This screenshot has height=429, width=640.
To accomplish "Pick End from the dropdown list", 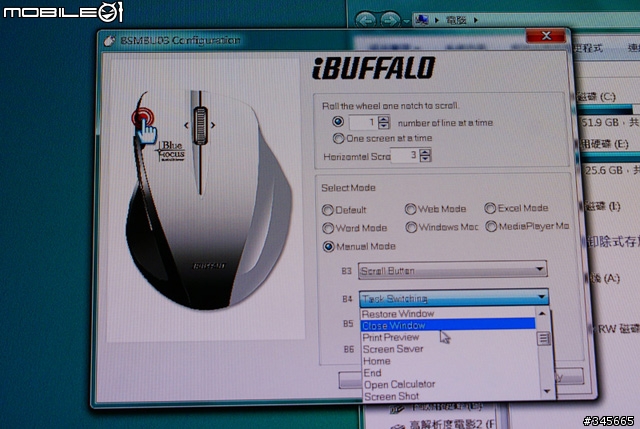I will click(x=448, y=373).
